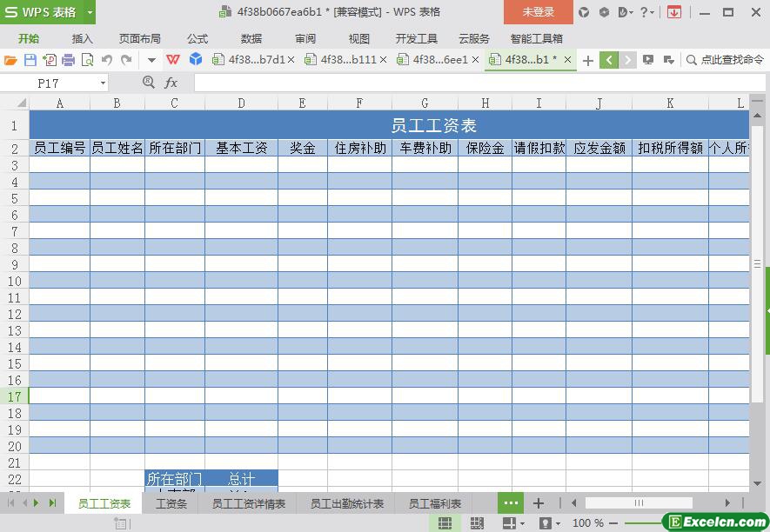Click the Redo arrow icon
770x532 pixels.
click(x=126, y=60)
